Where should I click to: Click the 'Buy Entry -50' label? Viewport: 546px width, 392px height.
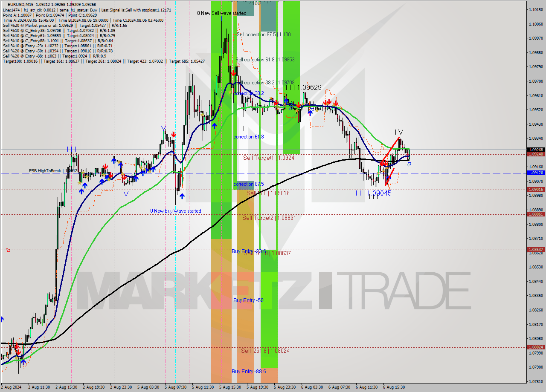(248, 300)
